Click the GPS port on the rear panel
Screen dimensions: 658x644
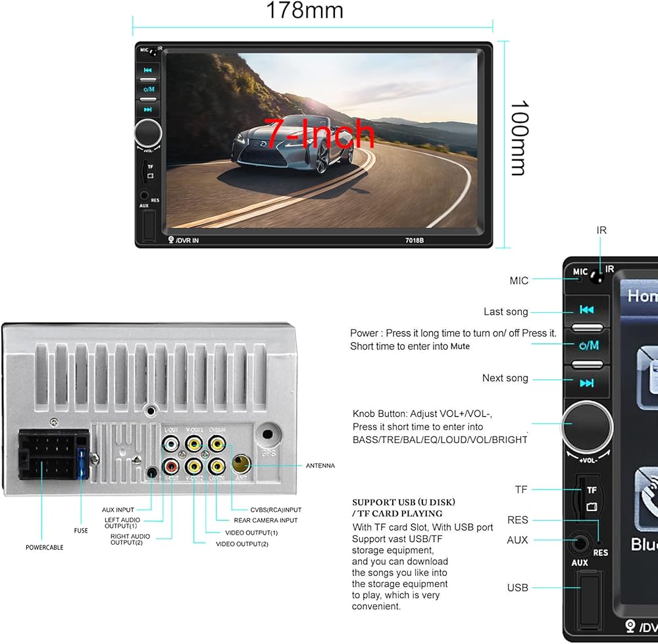coord(267,436)
